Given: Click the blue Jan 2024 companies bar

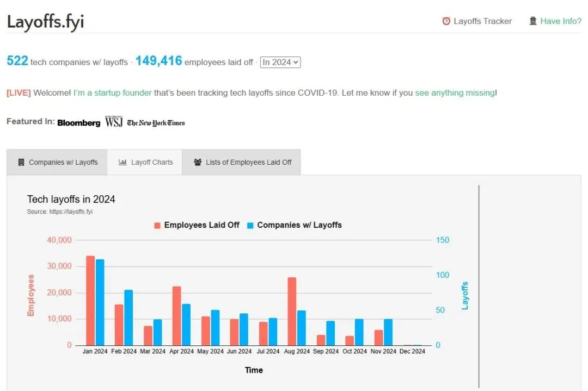Looking at the screenshot, I should [100, 302].
